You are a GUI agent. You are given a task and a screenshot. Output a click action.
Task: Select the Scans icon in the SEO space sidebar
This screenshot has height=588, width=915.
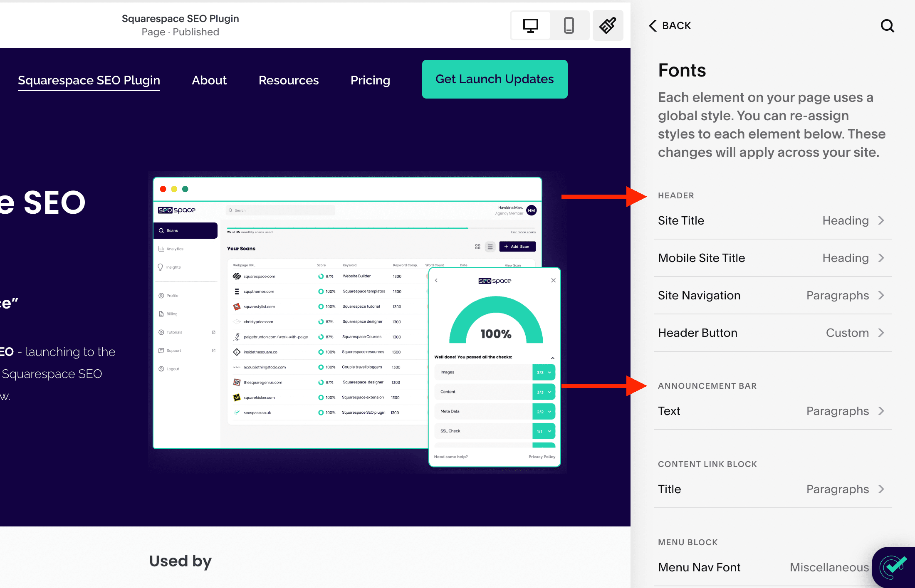coord(161,230)
